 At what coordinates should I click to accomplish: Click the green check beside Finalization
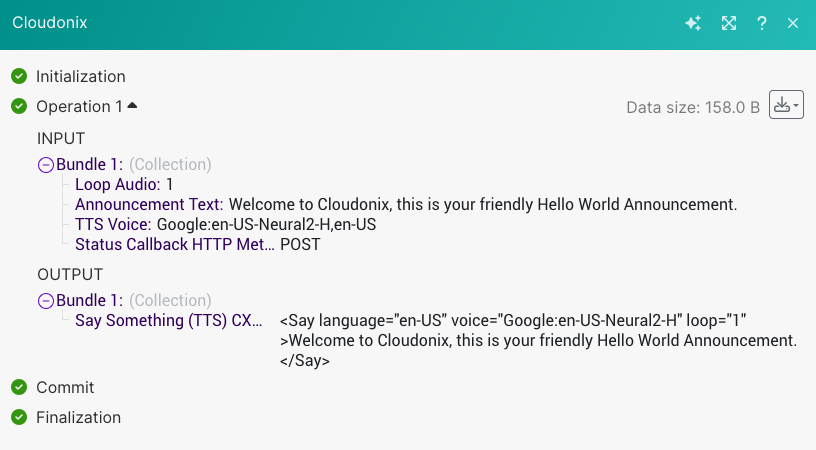(x=19, y=417)
